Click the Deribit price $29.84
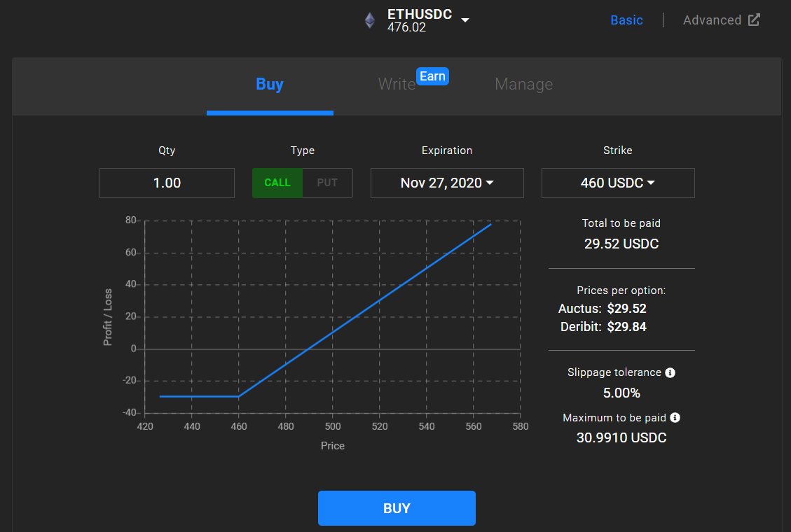The image size is (791, 532). tap(626, 327)
